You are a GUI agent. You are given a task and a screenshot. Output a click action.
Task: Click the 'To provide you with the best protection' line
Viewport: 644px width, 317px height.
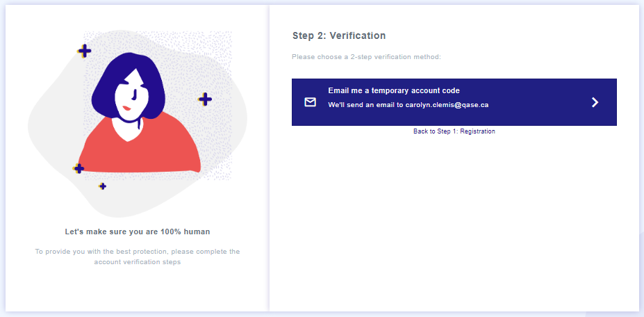[137, 251]
